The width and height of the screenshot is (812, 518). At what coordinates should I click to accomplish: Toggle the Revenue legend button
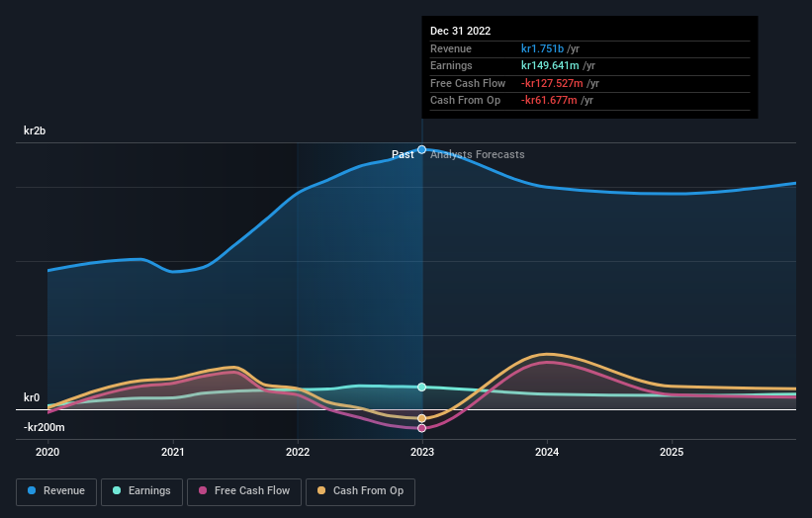pos(56,491)
